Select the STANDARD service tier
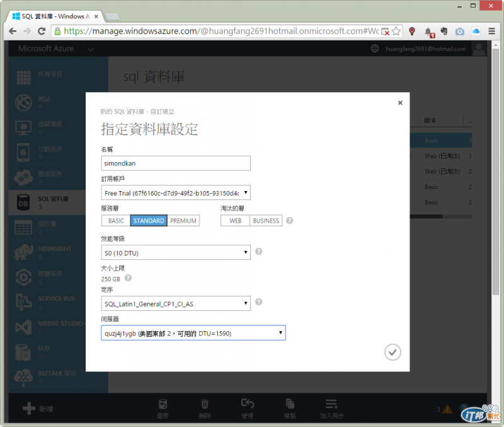Screen dimensions: 504x427 click(149, 220)
